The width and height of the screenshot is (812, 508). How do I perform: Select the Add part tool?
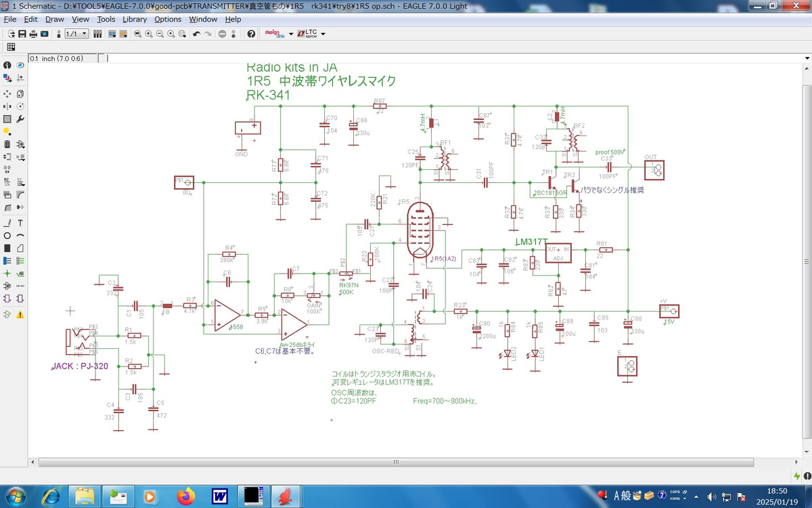click(x=20, y=144)
